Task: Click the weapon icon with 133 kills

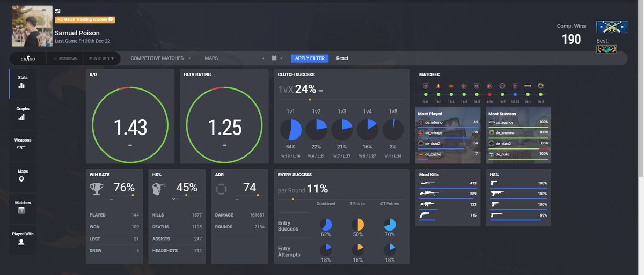Action: (429, 204)
